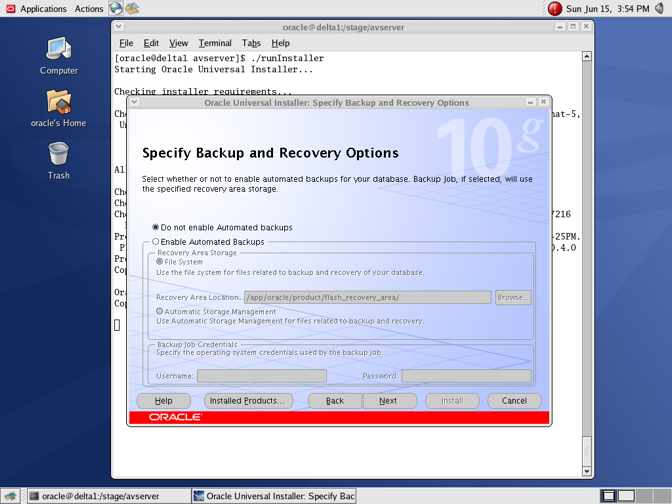Click terminal scrollbar up arrow

587,56
